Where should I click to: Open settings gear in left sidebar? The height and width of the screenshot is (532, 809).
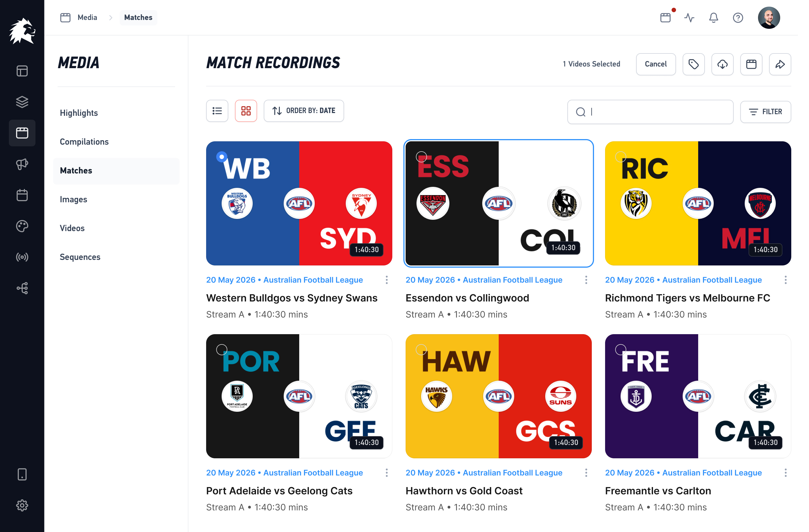(22, 505)
